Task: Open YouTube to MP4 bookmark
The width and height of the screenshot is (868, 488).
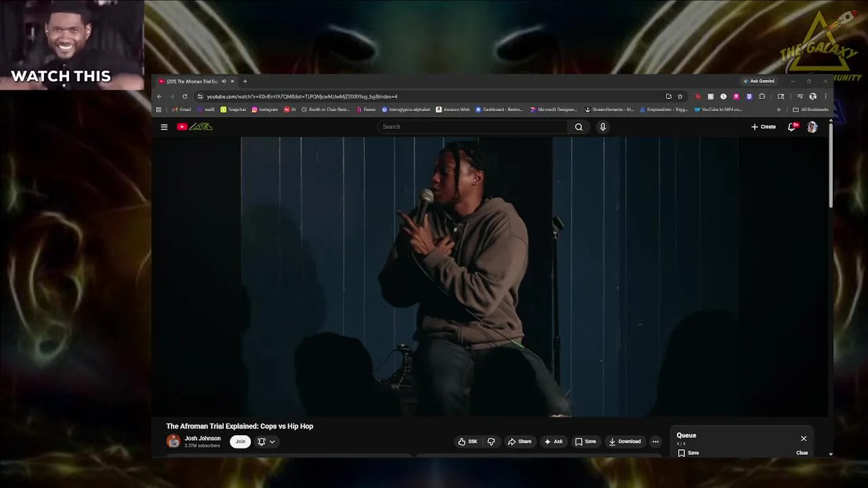Action: pyautogui.click(x=718, y=110)
